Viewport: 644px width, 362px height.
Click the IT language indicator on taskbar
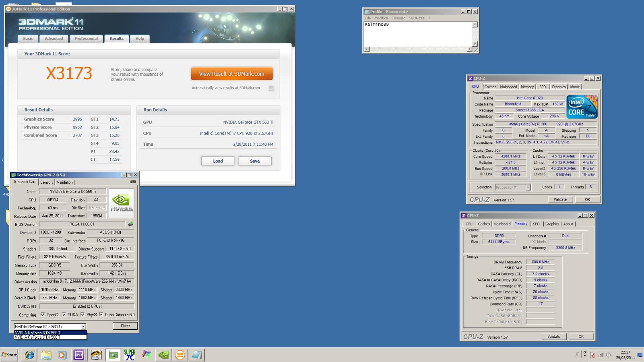577,354
